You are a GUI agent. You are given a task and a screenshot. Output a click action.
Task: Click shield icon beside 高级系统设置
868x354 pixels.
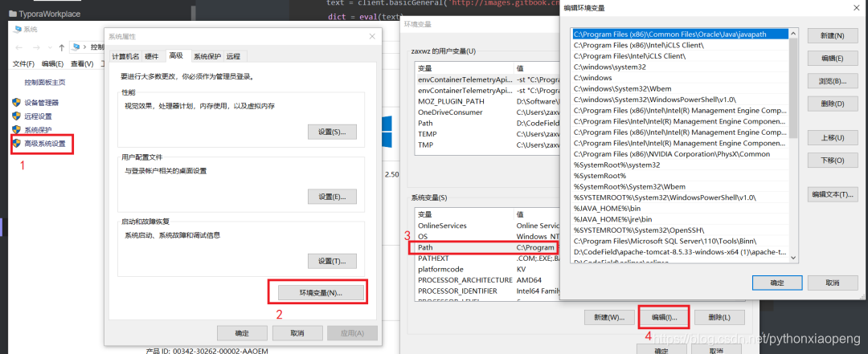pos(17,144)
